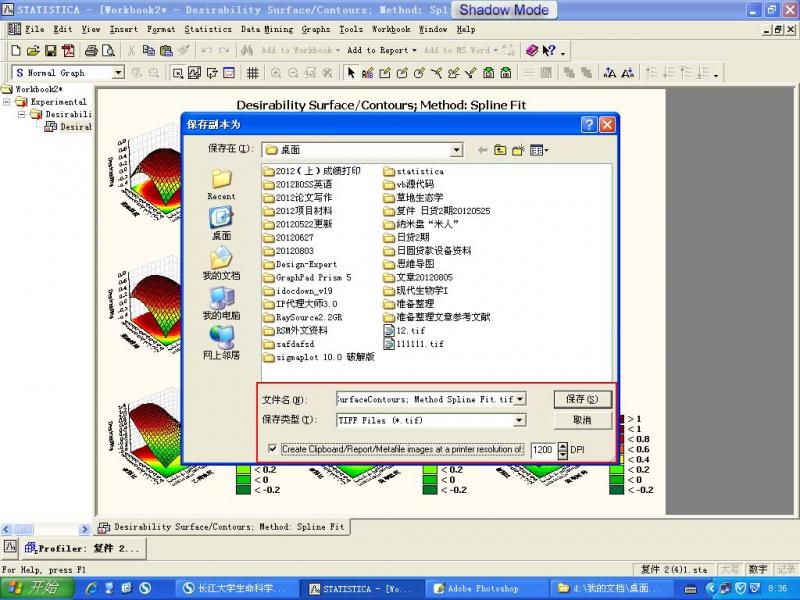
Task: Collapse the Desirabili tree node
Action: pyautogui.click(x=21, y=114)
